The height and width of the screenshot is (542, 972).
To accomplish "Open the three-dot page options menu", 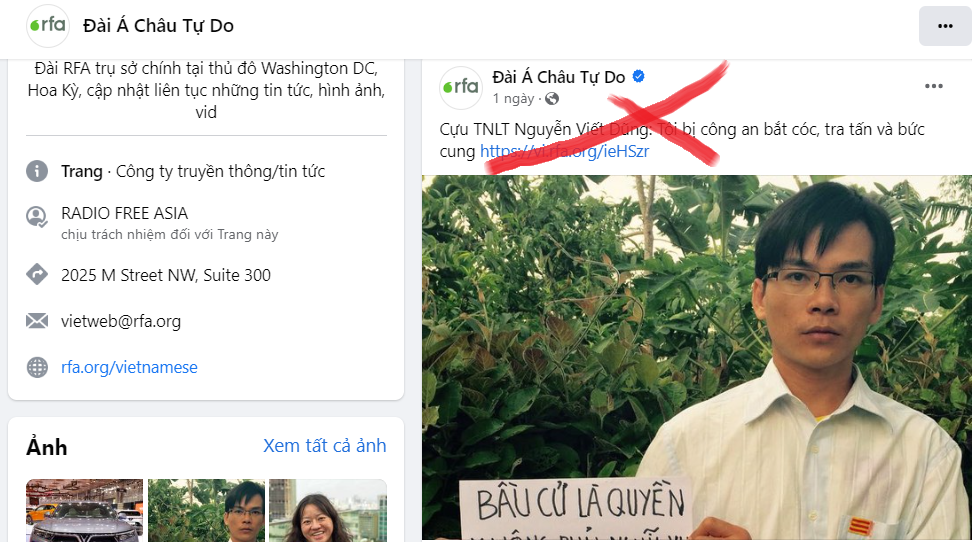I will (945, 26).
